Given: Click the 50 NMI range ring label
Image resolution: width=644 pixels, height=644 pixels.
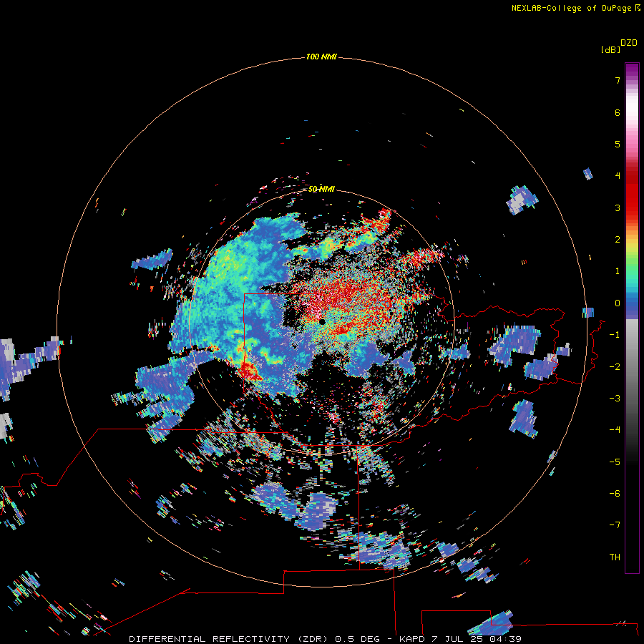Looking at the screenshot, I should (321, 189).
